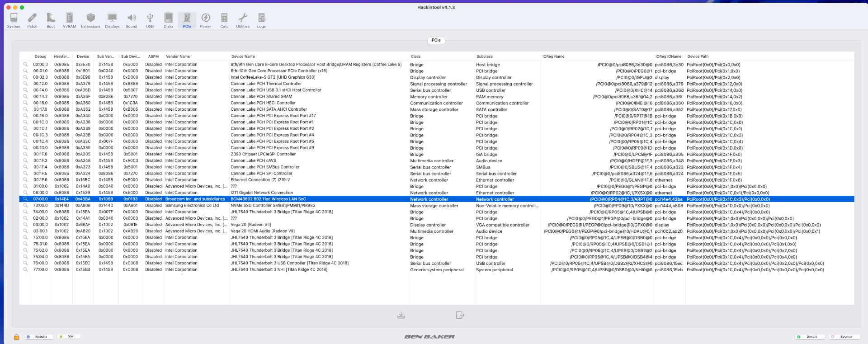Click the 'PciRoot(0x0)/Pci(0x2,0x0)' device path
The height and width of the screenshot is (344, 868).
tap(714, 77)
